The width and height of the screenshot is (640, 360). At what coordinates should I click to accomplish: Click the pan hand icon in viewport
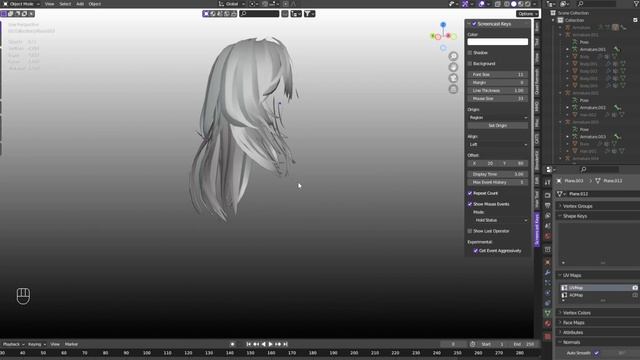(453, 67)
